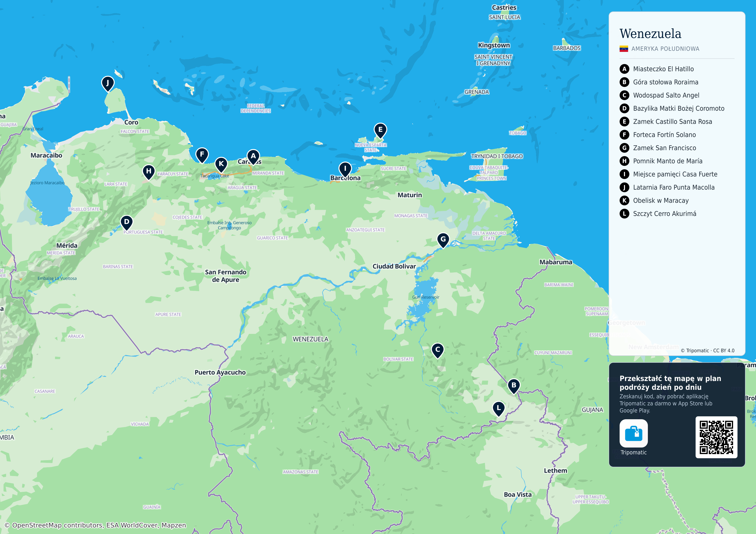The height and width of the screenshot is (534, 756).
Task: Click the Puerto Ayacucho city label
Action: (x=220, y=372)
